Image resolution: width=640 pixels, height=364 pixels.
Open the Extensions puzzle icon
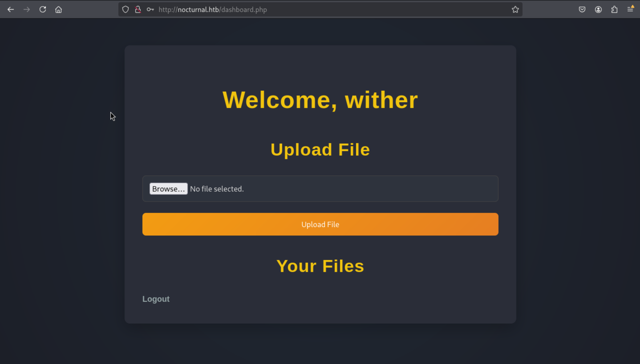(614, 10)
